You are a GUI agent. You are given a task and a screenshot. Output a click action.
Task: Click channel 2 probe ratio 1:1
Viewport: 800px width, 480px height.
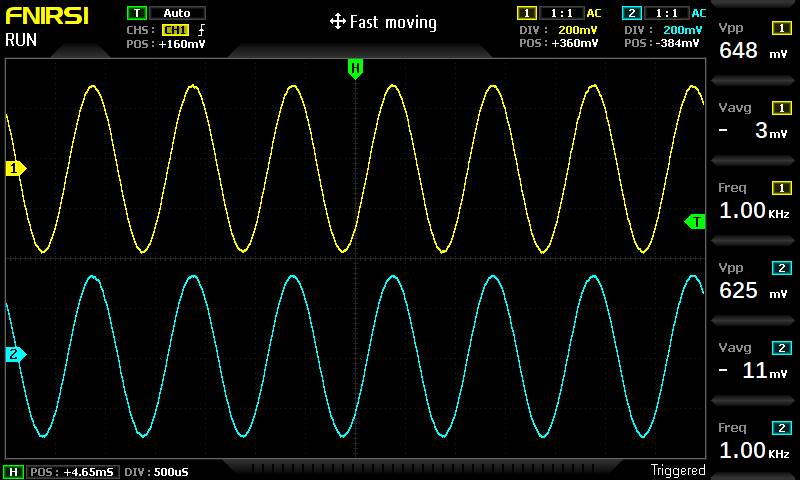(667, 13)
